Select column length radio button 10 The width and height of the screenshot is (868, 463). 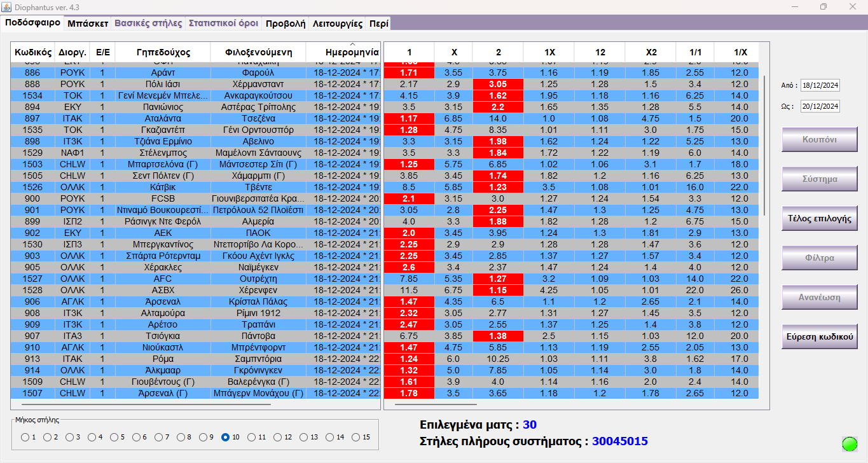[x=225, y=438]
